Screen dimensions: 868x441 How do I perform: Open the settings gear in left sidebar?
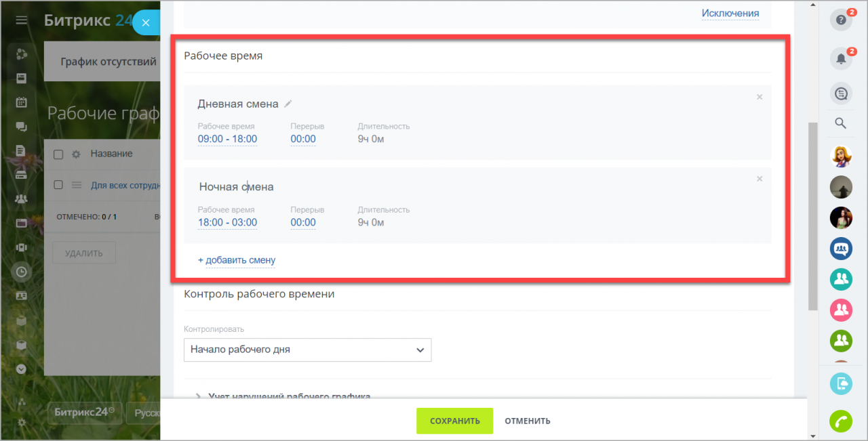tap(22, 422)
